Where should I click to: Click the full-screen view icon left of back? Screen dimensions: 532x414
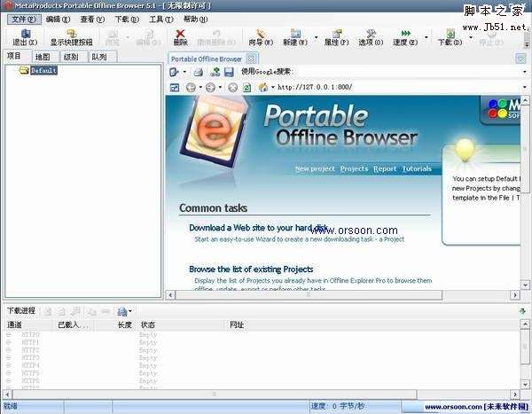(x=175, y=88)
